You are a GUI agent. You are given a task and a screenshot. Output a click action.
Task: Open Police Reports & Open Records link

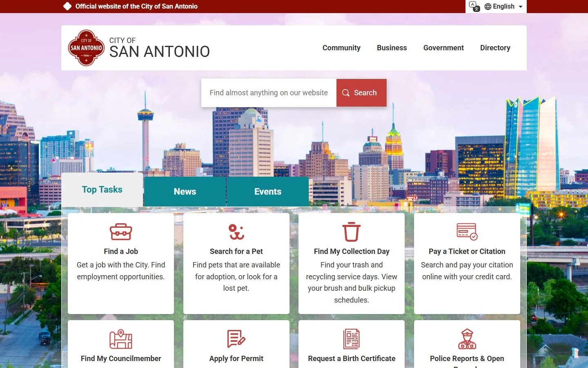click(467, 361)
